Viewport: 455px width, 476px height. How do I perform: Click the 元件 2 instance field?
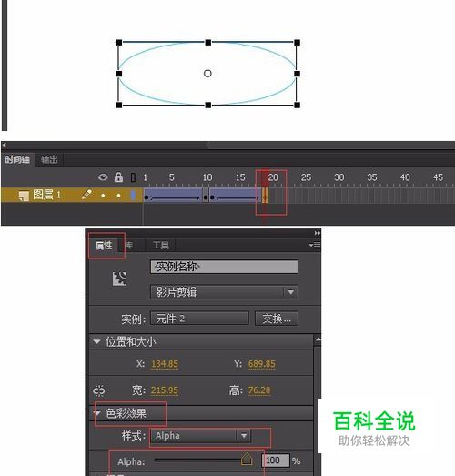tap(199, 319)
